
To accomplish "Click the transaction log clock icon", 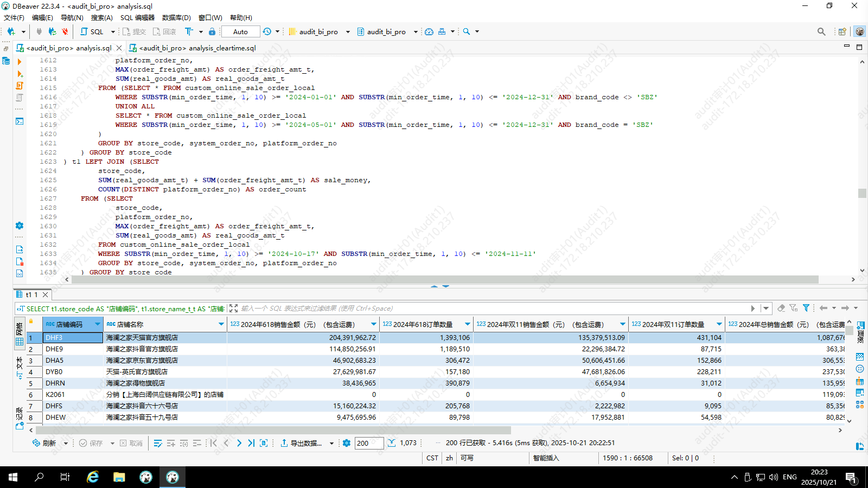I will point(267,32).
